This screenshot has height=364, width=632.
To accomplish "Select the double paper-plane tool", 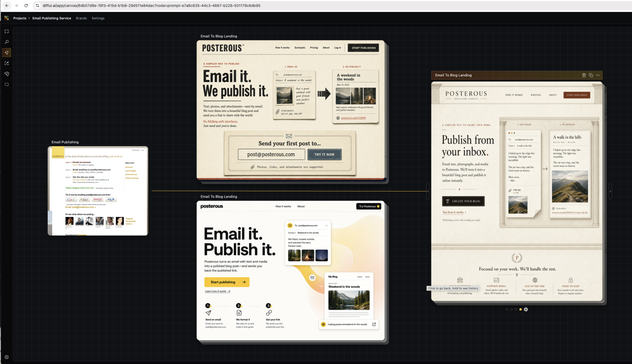I will point(7,74).
